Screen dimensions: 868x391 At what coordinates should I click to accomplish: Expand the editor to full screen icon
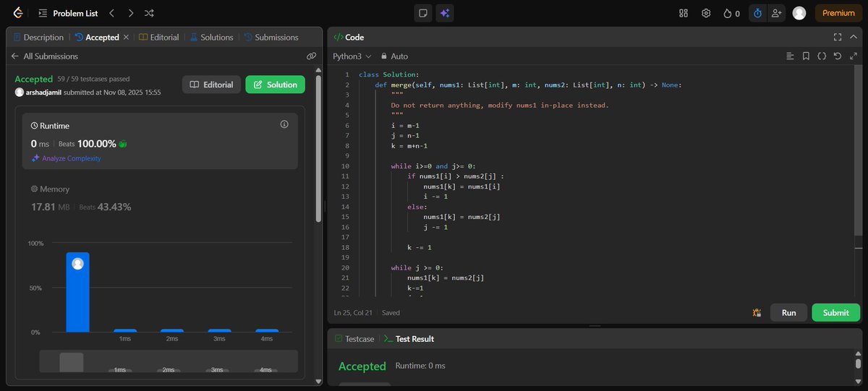(x=854, y=56)
